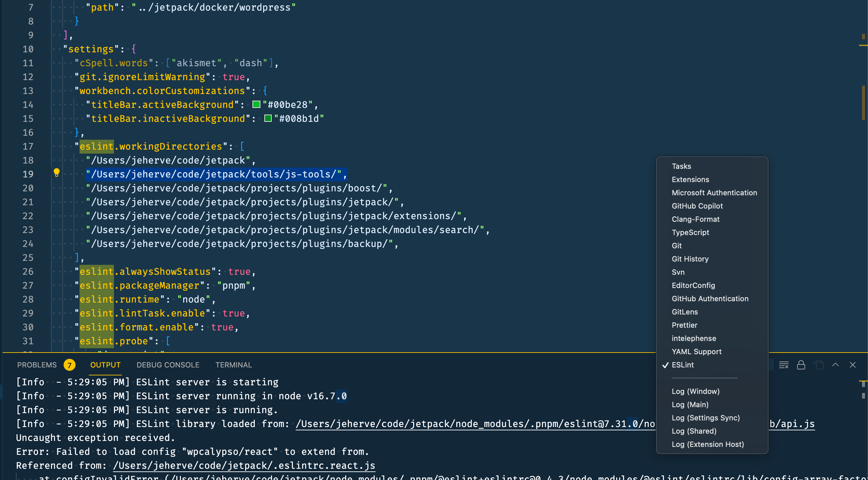Select Log (Extension Host) channel
The height and width of the screenshot is (480, 868).
pos(708,444)
